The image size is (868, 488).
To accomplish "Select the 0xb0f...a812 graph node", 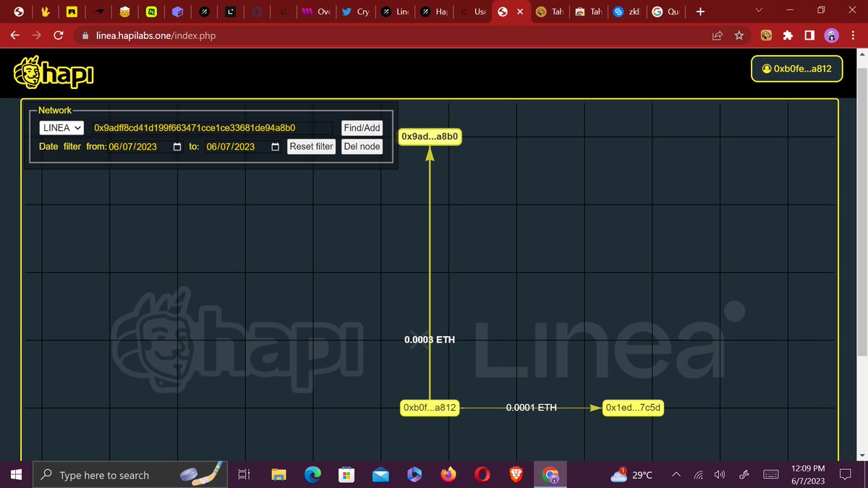I will (x=430, y=408).
